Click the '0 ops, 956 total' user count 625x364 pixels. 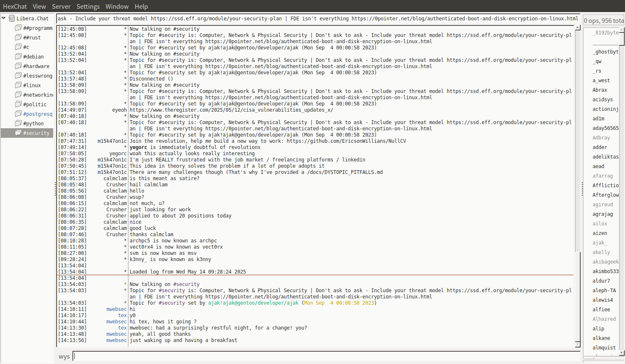click(x=604, y=20)
